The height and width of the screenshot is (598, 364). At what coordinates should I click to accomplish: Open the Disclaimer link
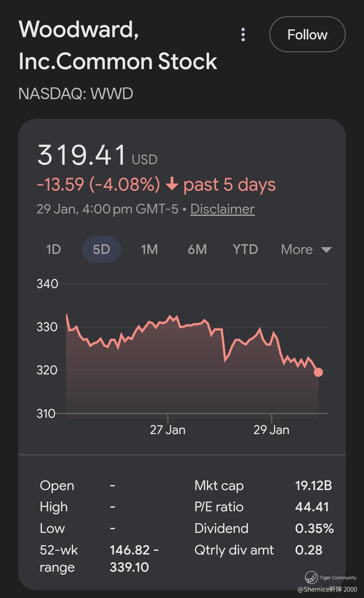(222, 209)
